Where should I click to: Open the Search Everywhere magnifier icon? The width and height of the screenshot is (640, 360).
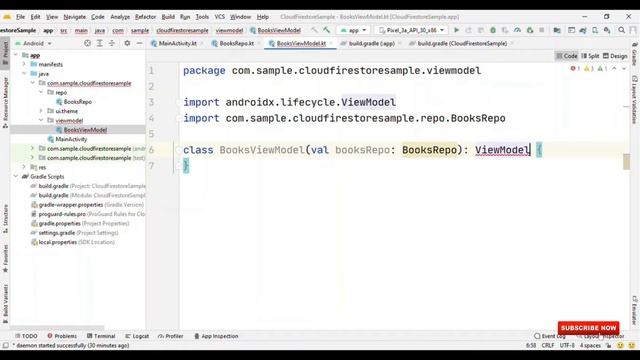(x=621, y=30)
